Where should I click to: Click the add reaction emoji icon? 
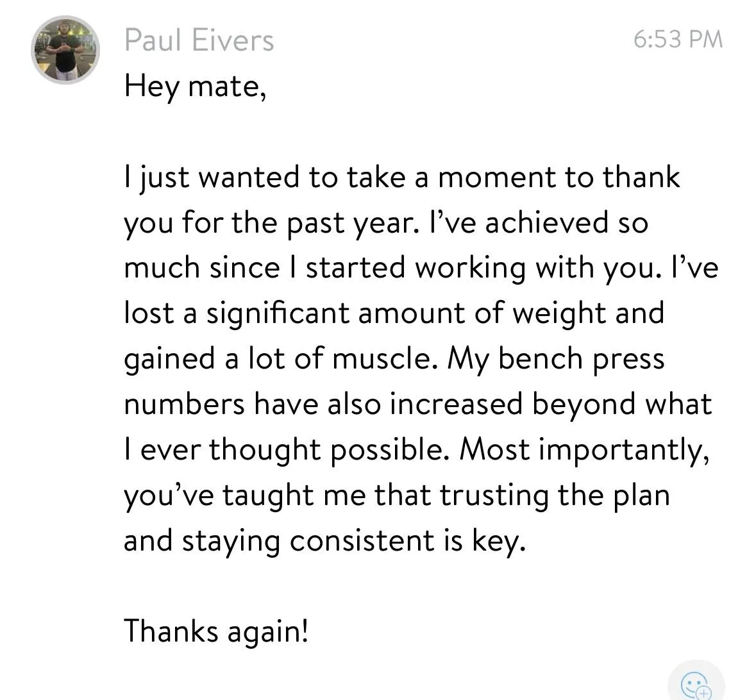(x=695, y=686)
